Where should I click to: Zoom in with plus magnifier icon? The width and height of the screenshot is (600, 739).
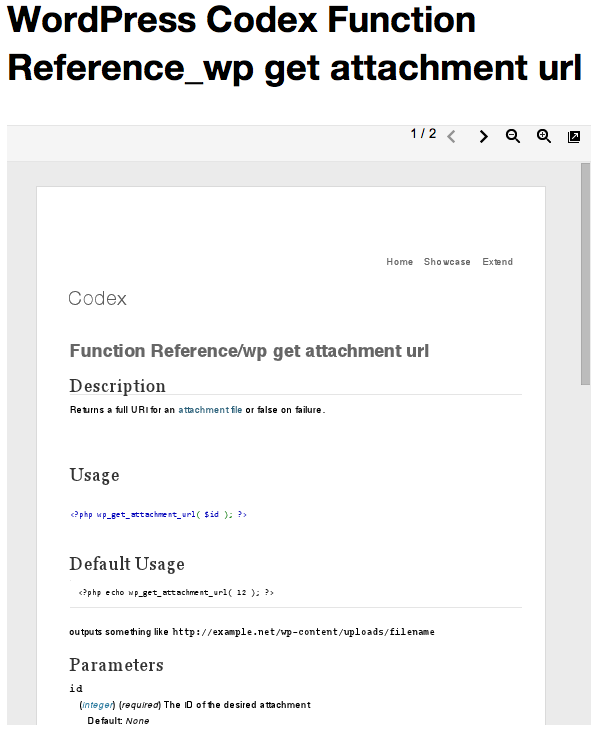[544, 136]
